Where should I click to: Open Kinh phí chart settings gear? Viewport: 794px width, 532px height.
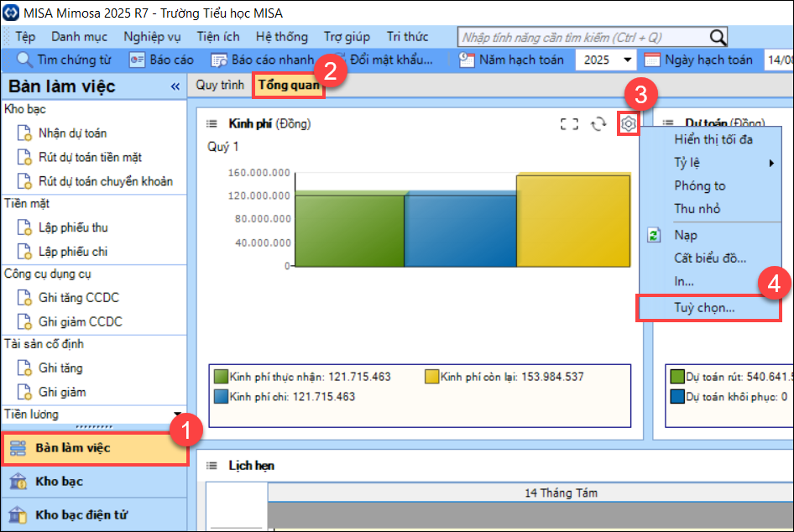tap(629, 123)
